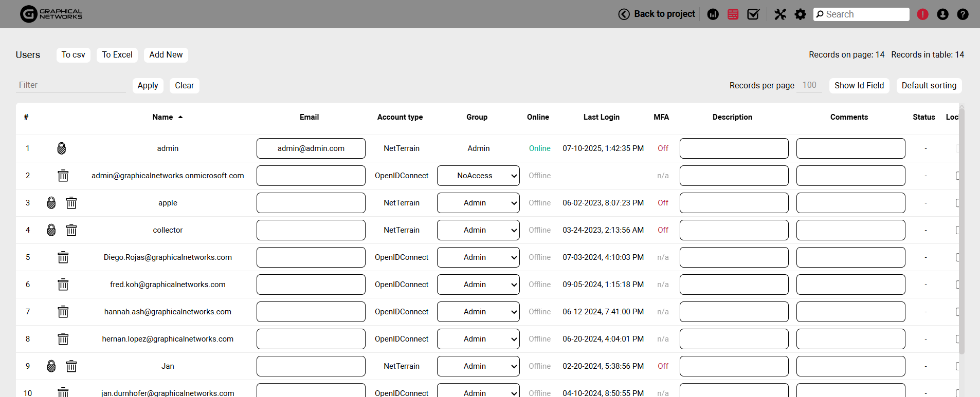Open the wrench and screwdriver tools icon

coord(780,14)
